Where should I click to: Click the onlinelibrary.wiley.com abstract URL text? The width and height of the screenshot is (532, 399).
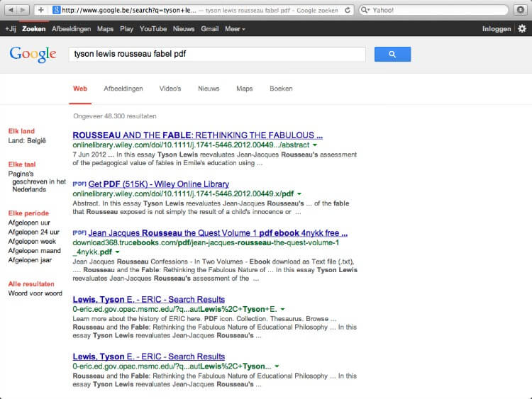191,145
